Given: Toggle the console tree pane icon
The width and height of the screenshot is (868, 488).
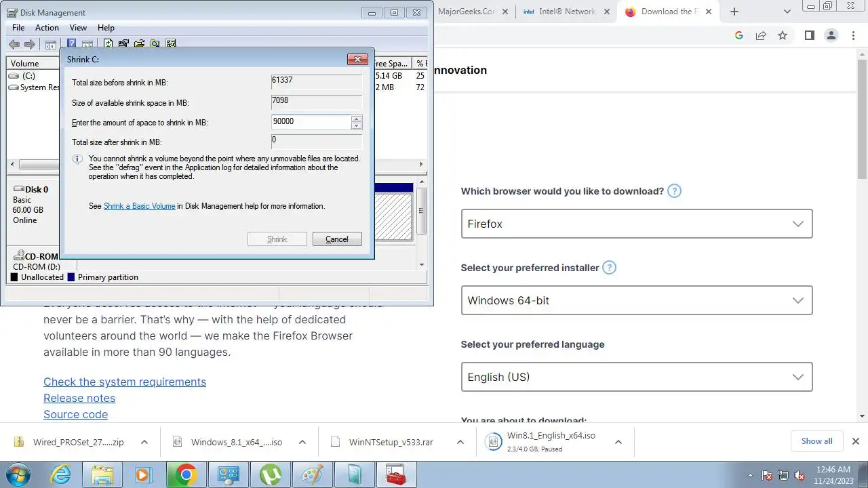Looking at the screenshot, I should (51, 44).
